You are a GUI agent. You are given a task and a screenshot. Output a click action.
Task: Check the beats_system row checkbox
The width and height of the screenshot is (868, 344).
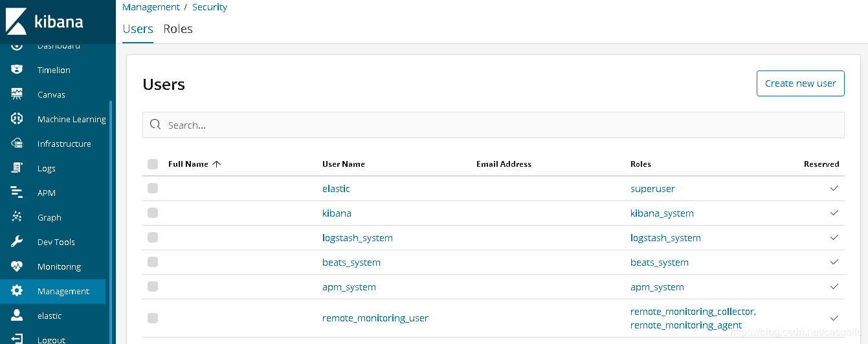(153, 262)
